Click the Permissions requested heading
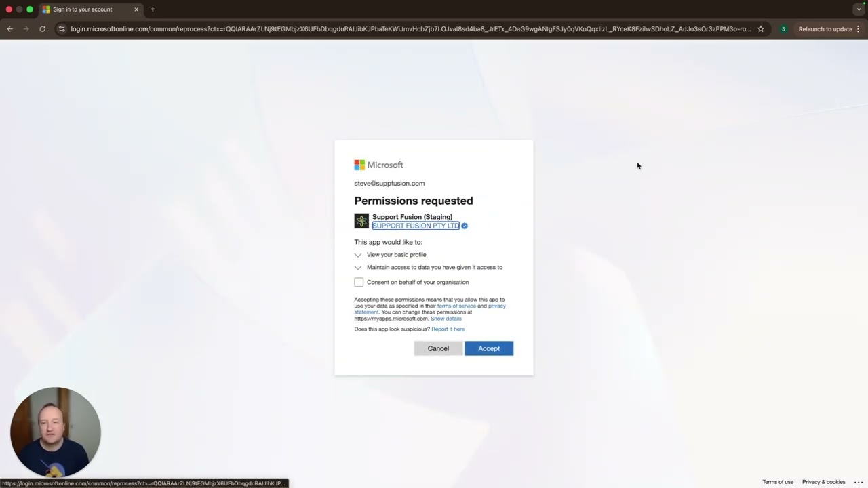The width and height of the screenshot is (868, 488). click(414, 201)
